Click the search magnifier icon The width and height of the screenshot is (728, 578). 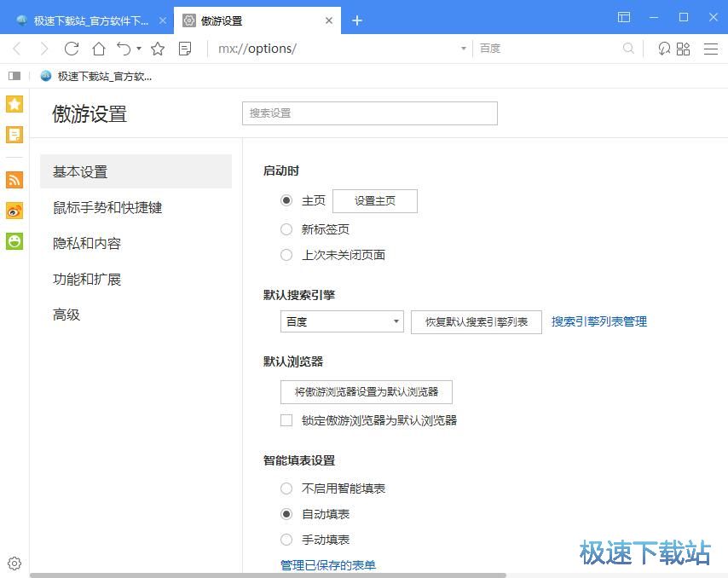[x=628, y=49]
